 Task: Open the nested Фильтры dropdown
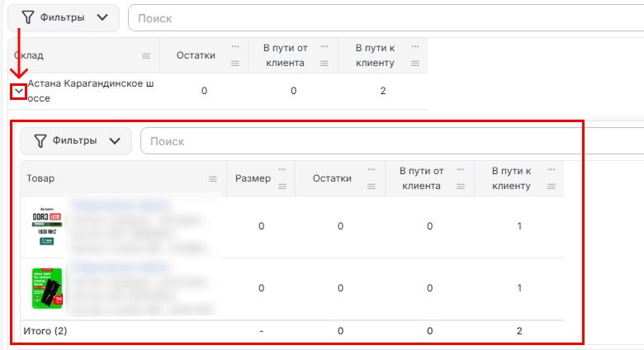(x=76, y=141)
